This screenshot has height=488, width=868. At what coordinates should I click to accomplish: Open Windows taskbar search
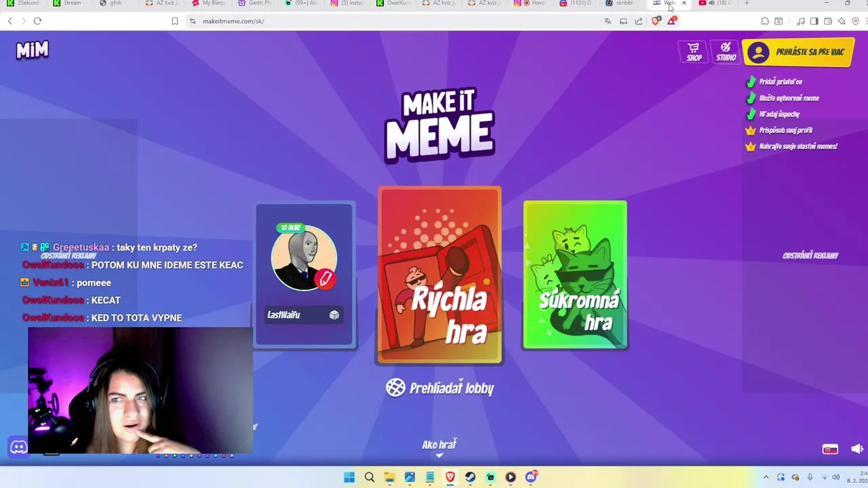coord(370,477)
